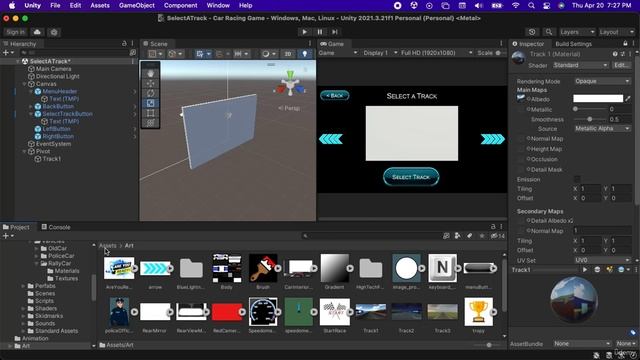640x360 pixels.
Task: Open the Layout dropdown
Action: click(x=616, y=32)
